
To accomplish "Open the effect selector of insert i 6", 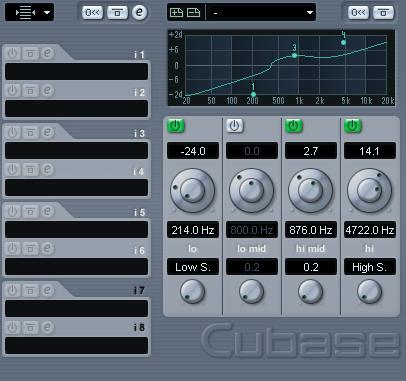I will tap(76, 267).
